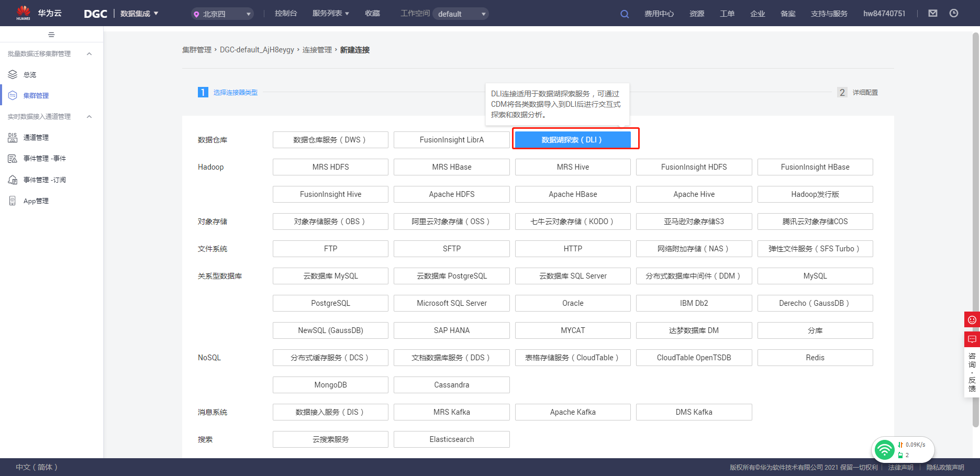The image size is (980, 476).
Task: Click the 事件管理-事件 icon
Action: pos(13,159)
